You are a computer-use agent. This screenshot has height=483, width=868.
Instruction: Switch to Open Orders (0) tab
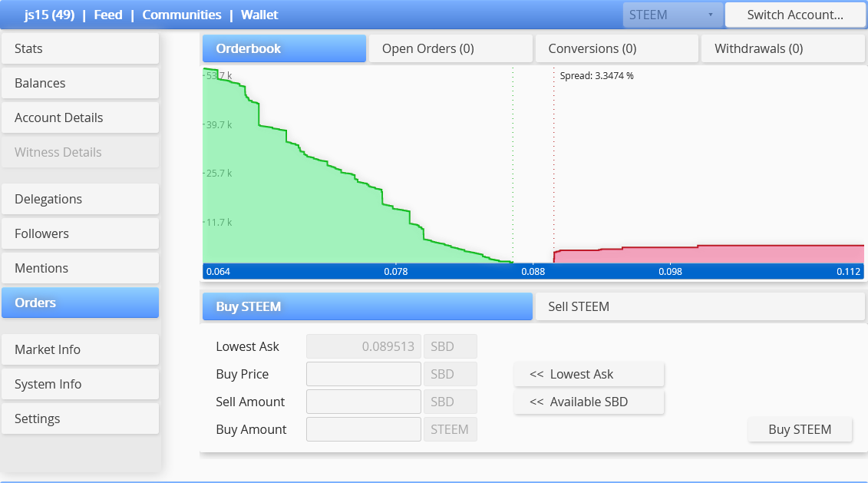coord(451,48)
